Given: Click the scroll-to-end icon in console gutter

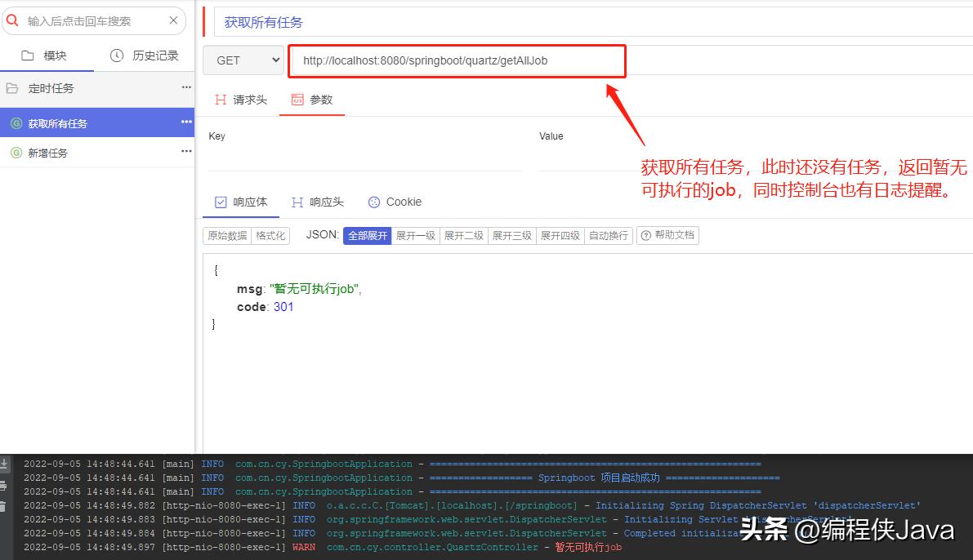Looking at the screenshot, I should (x=4, y=465).
